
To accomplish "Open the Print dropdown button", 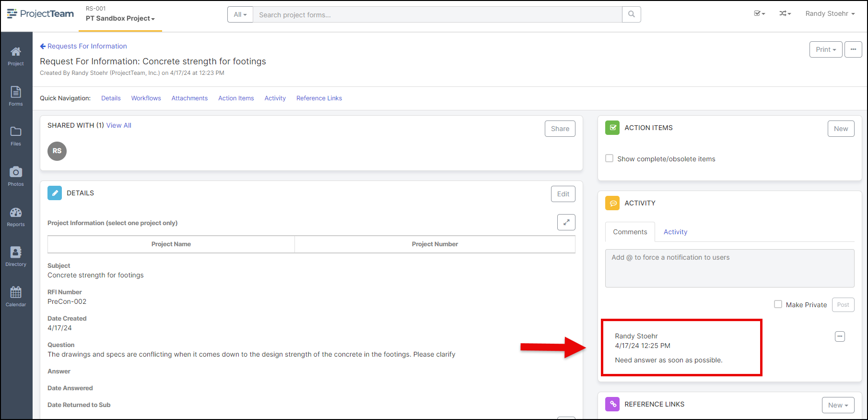I will point(826,49).
